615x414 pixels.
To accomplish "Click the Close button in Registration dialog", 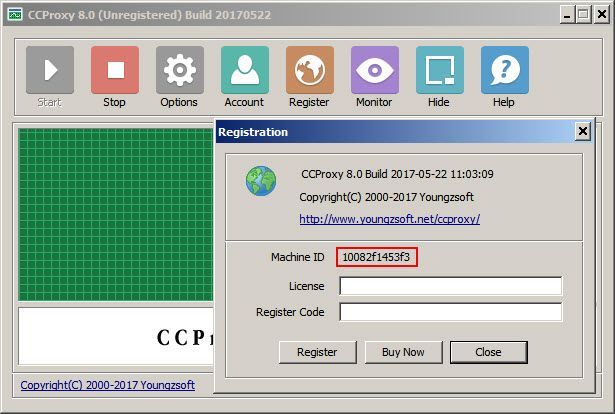I will click(x=488, y=352).
